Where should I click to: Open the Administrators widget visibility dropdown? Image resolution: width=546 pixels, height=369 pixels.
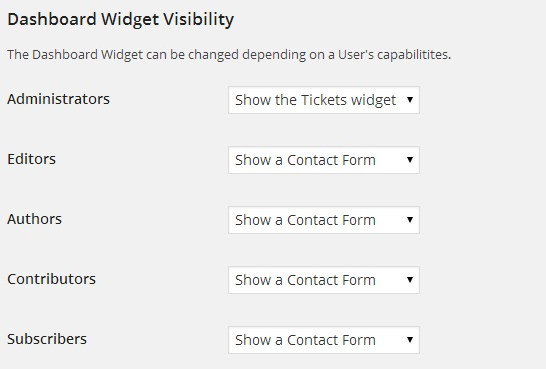tap(324, 100)
